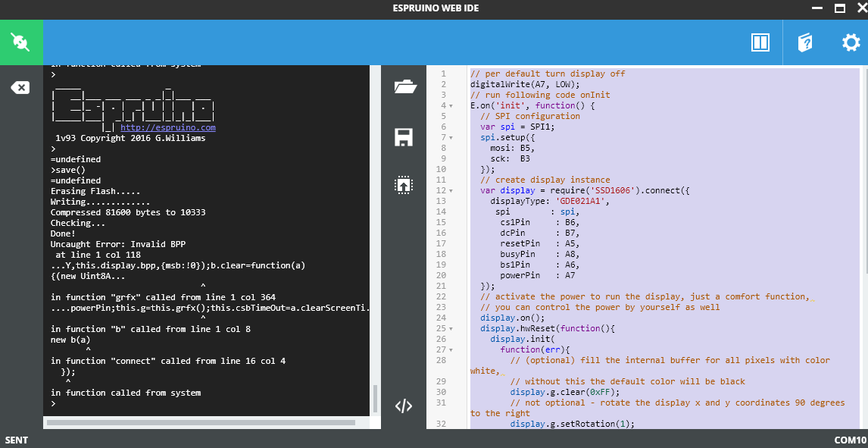Click "Compressed 81600 bytes to 10333" line

pyautogui.click(x=128, y=212)
